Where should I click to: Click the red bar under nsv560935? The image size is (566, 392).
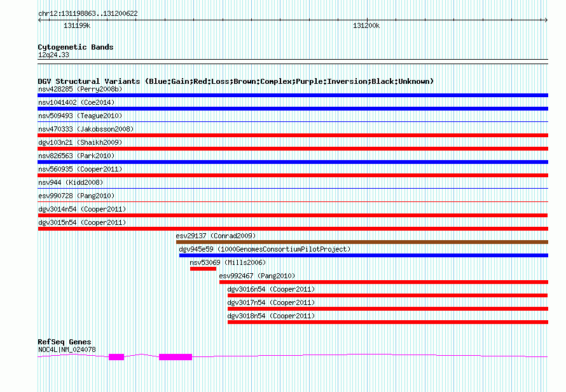point(293,175)
